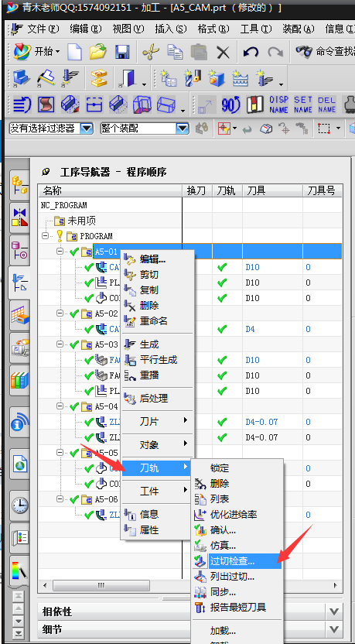355x644 pixels.
Task: Click the Undo arrow icon
Action: point(251,52)
